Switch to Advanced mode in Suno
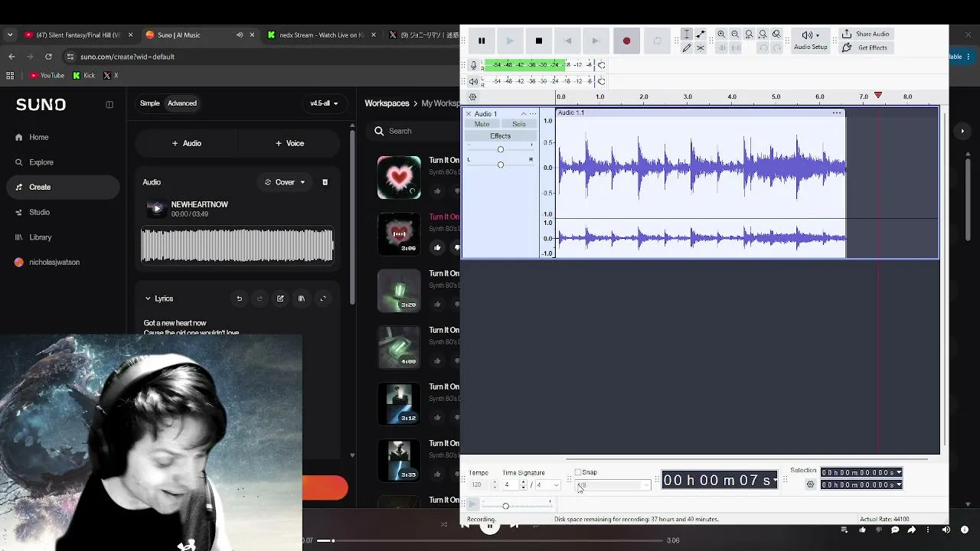 [182, 103]
